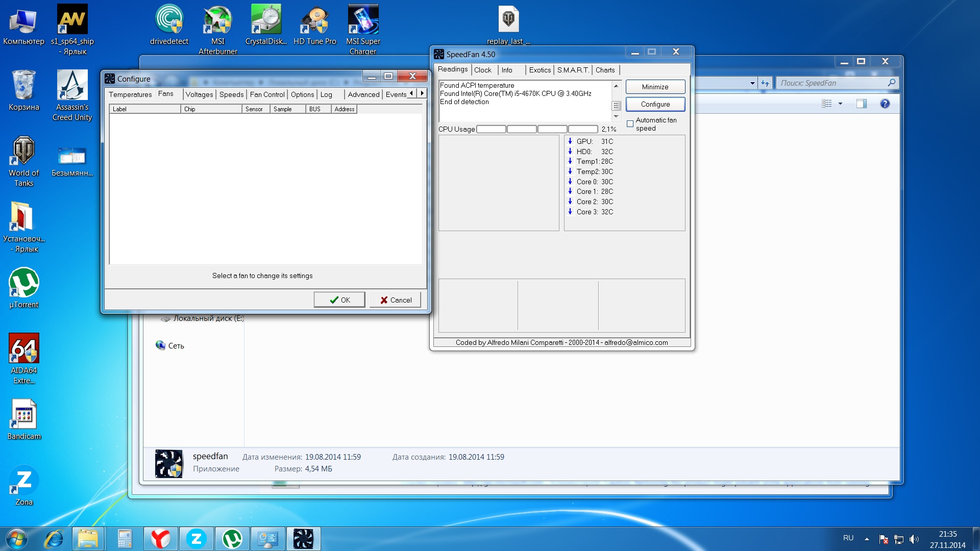Click SpeedFan fan icon in taskbar
980x551 pixels.
(x=303, y=539)
